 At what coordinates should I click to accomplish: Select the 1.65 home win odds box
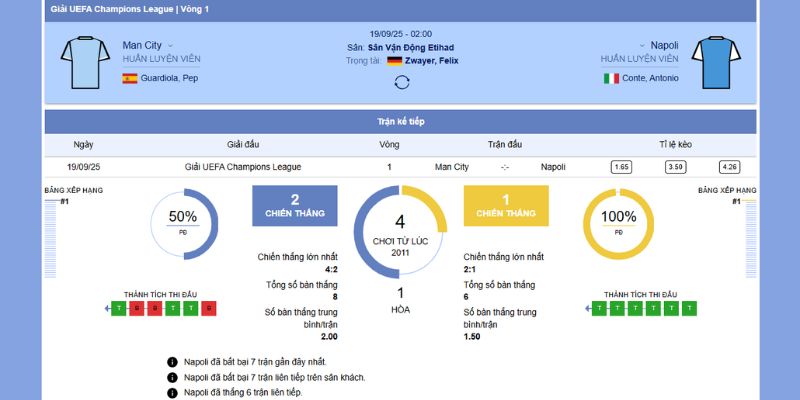pos(621,167)
